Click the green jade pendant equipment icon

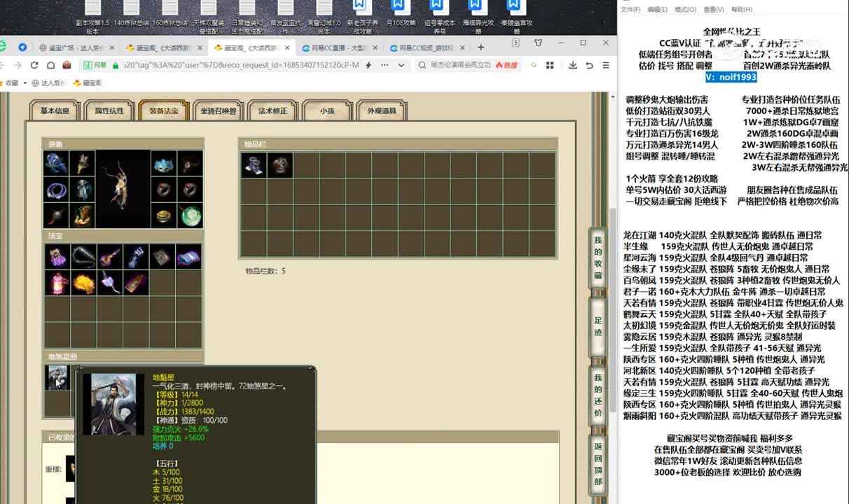190,216
